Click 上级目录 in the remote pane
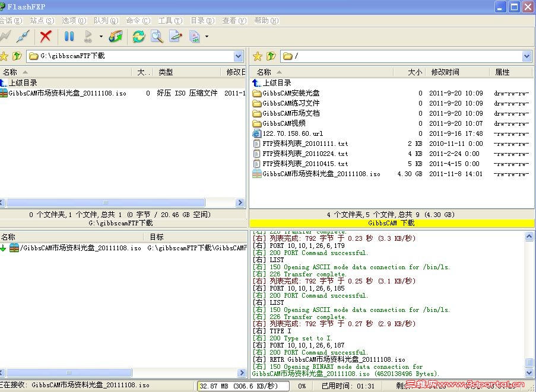Screen dimensions: 536x392 coord(272,82)
